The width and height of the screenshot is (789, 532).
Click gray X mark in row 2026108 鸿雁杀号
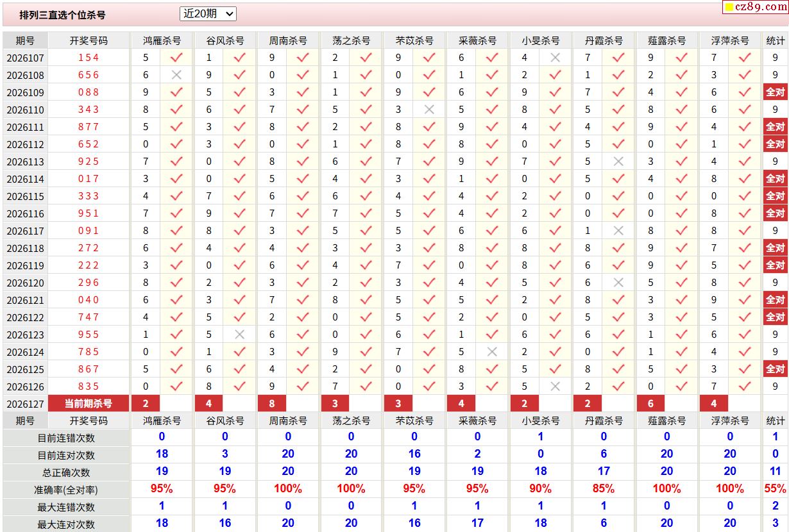coord(176,75)
